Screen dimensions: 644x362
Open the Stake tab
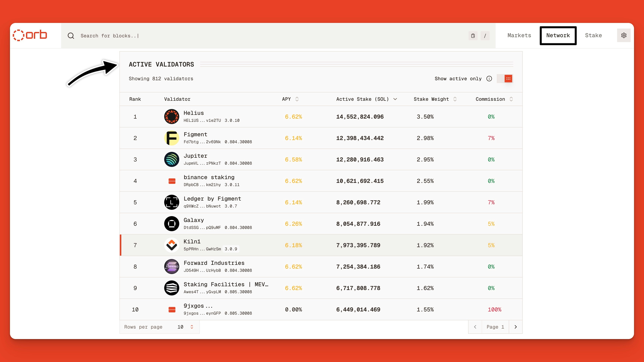coord(593,36)
